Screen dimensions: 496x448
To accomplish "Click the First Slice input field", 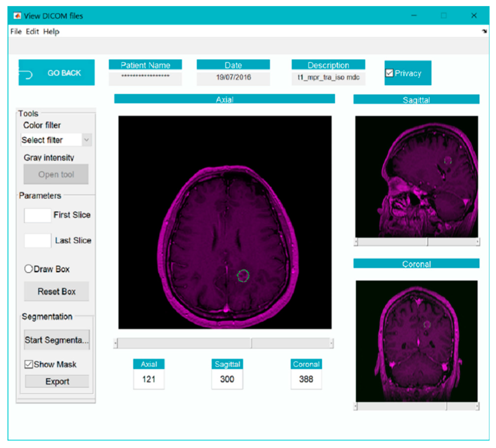I will (x=38, y=215).
